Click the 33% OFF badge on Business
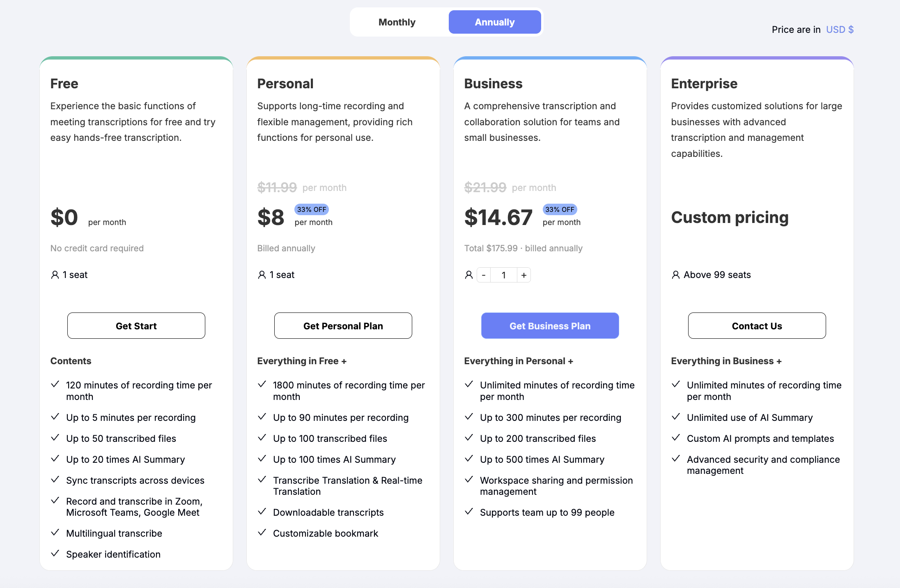The height and width of the screenshot is (588, 900). tap(560, 209)
